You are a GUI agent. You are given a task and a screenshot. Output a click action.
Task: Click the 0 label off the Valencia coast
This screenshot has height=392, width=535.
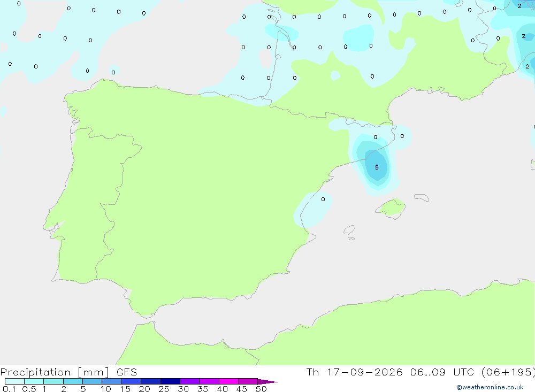click(323, 199)
